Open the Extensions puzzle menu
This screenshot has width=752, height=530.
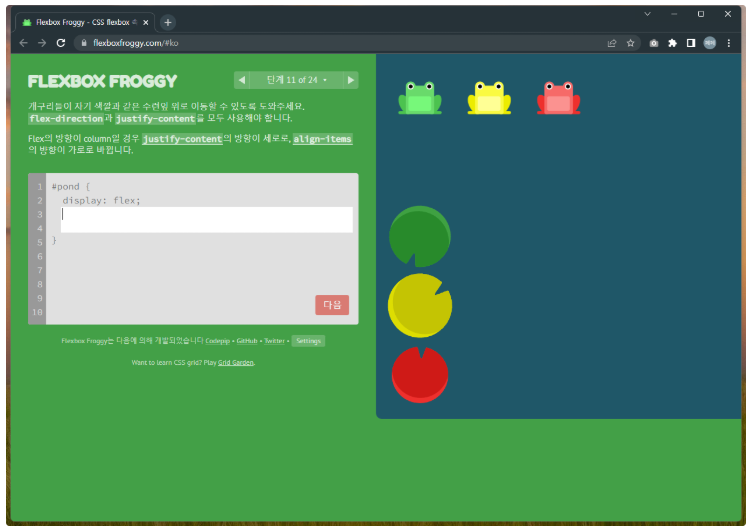click(x=672, y=43)
